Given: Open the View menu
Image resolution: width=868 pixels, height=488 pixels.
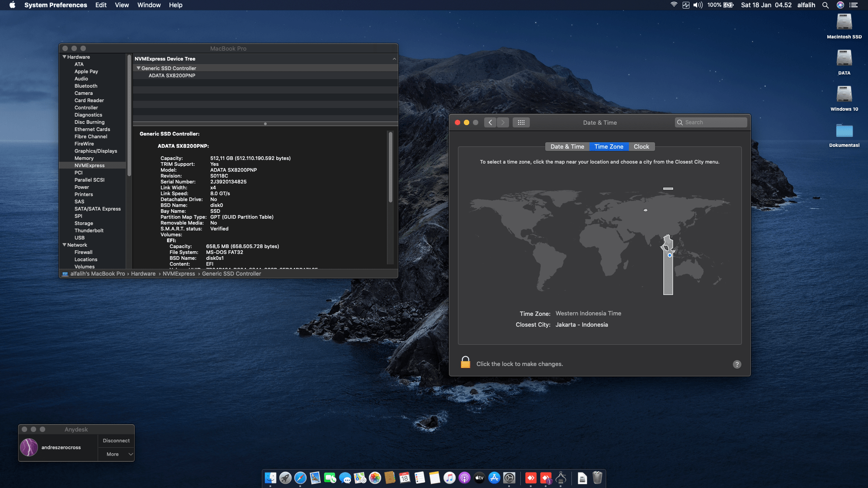Looking at the screenshot, I should point(122,5).
